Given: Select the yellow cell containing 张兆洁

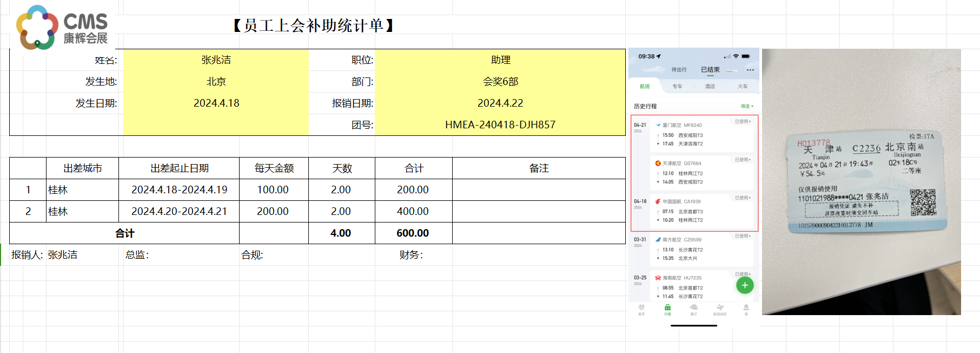Looking at the screenshot, I should point(216,60).
